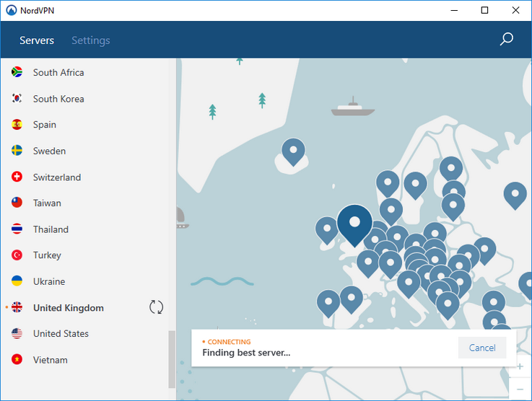The image size is (532, 401).
Task: Click the country list scrollbar thumb
Action: pos(172,359)
